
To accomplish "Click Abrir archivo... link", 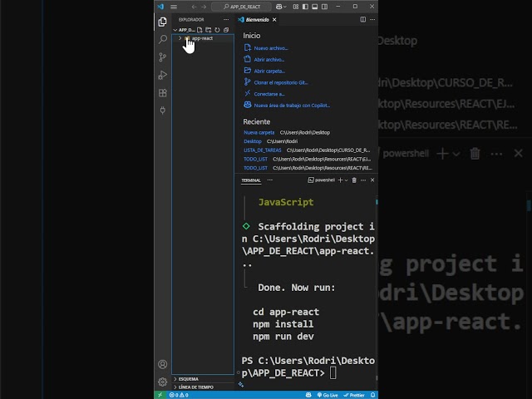I will click(269, 60).
